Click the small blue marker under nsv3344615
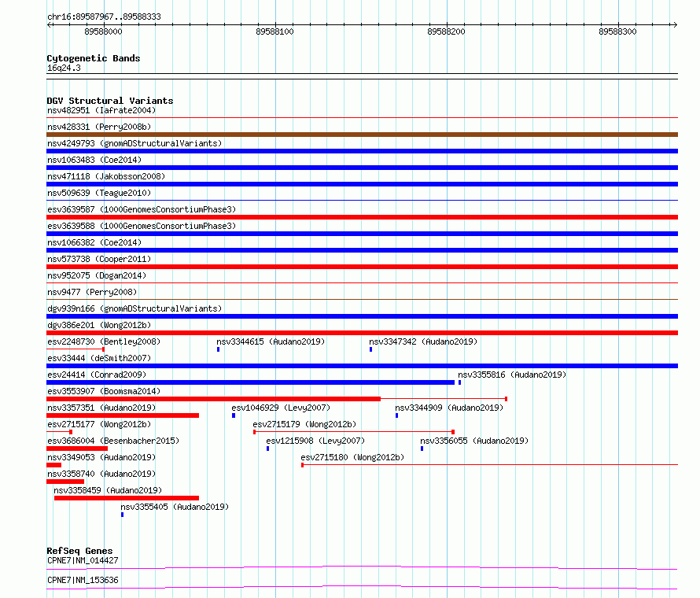Viewport: 700px width, 598px height. point(219,349)
